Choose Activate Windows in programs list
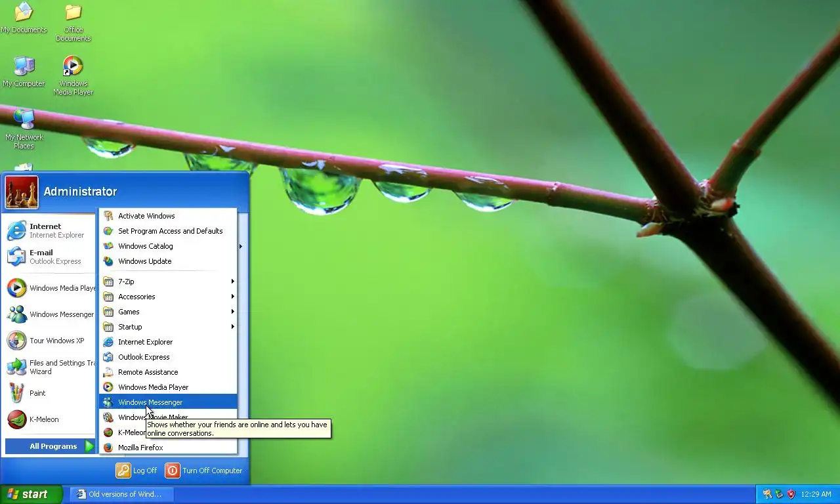This screenshot has height=504, width=840. pyautogui.click(x=168, y=216)
